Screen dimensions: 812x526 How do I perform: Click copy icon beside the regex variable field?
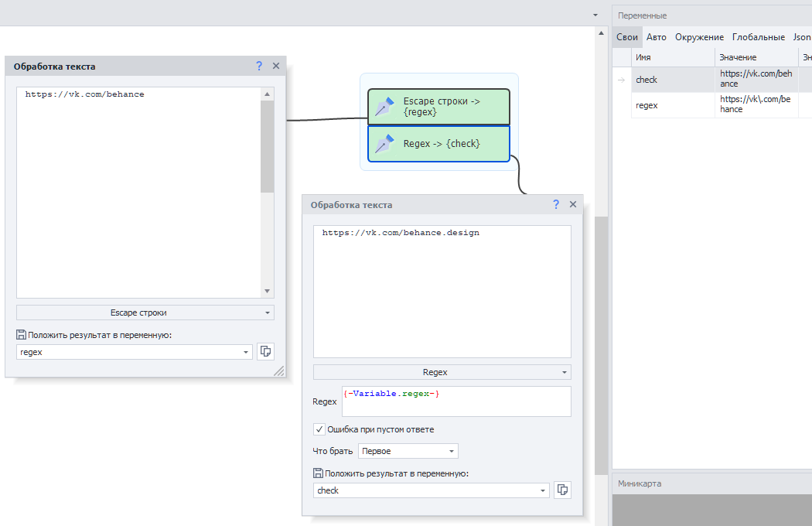[265, 351]
